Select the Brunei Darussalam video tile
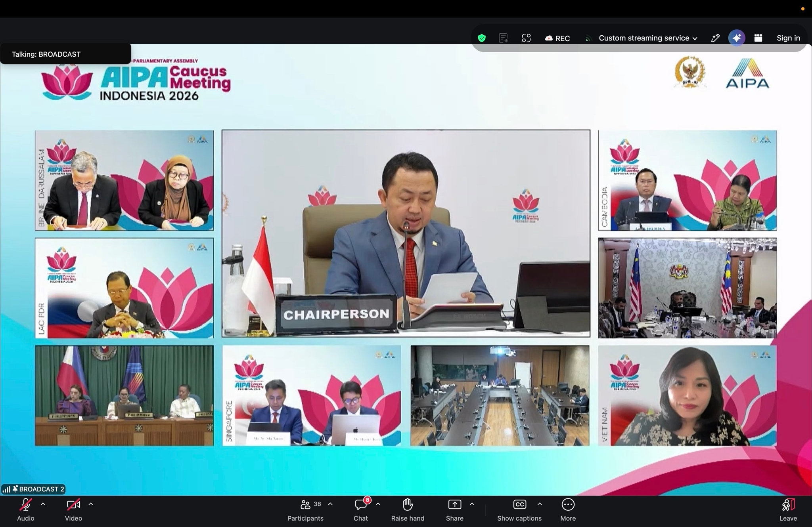The image size is (812, 527). coord(124,180)
